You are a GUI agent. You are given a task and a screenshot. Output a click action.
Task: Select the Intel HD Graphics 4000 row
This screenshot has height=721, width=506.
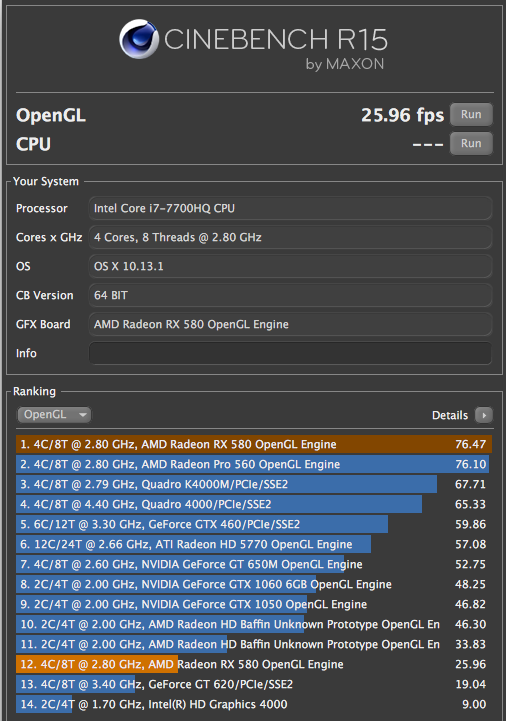(254, 704)
